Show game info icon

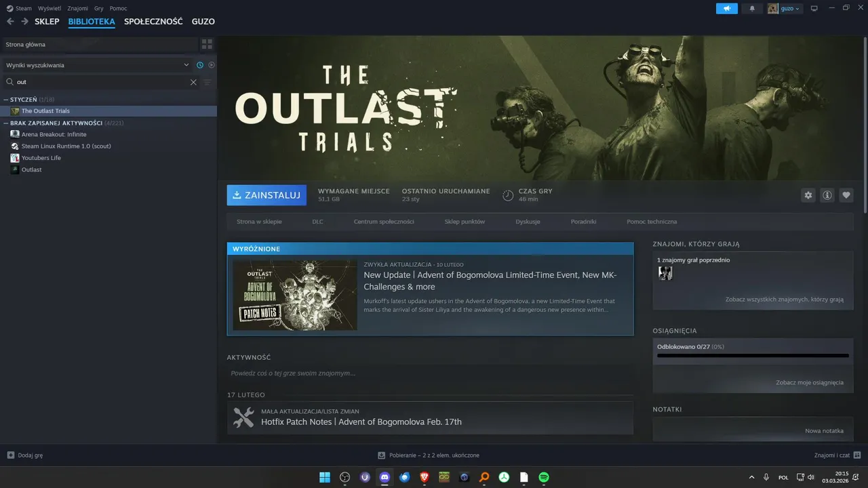827,195
